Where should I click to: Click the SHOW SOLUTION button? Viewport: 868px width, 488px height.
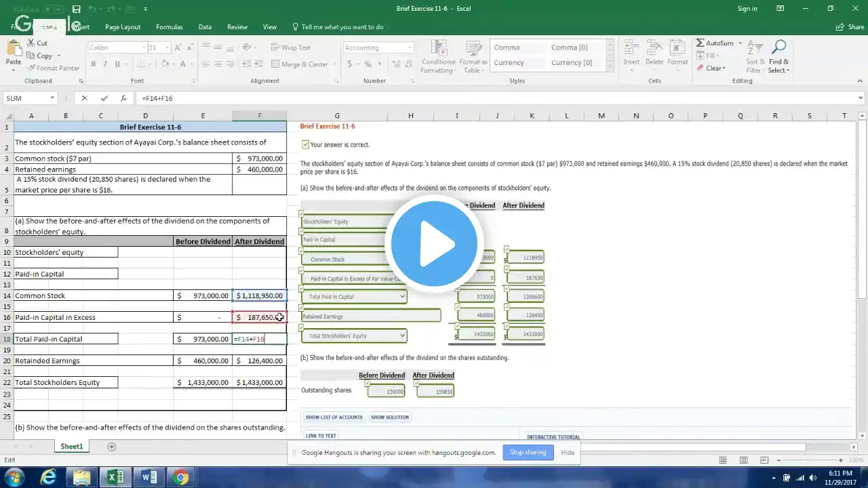point(390,418)
